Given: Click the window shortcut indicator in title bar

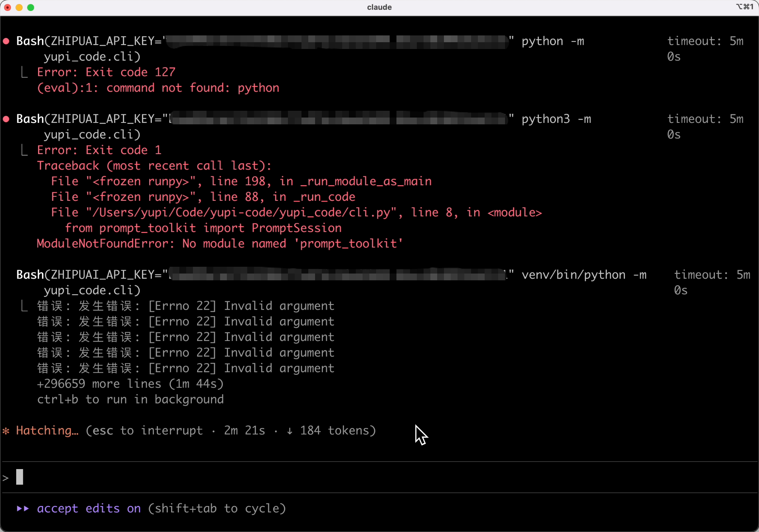Looking at the screenshot, I should [744, 7].
